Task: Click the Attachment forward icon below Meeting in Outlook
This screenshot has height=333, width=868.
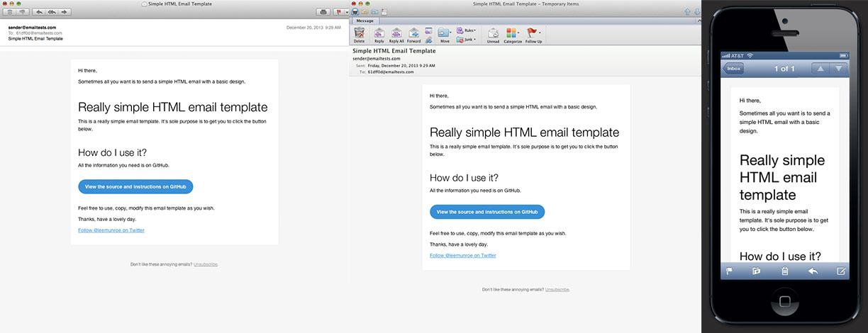Action: click(428, 40)
